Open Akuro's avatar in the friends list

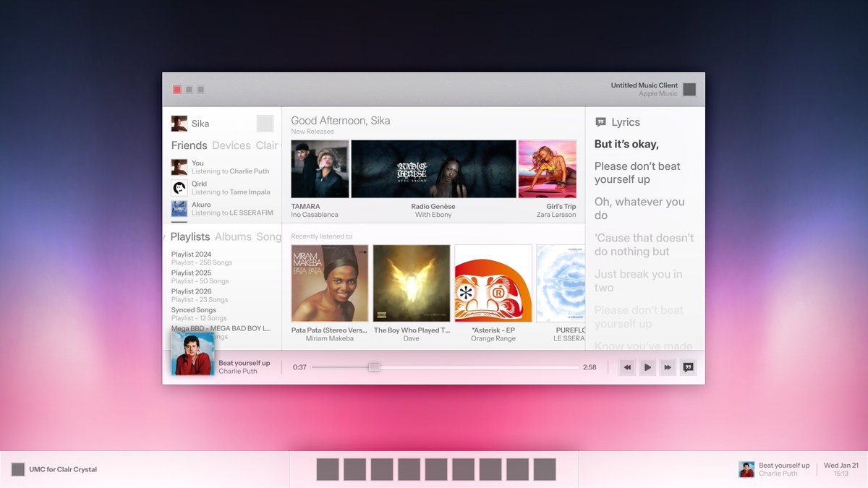pyautogui.click(x=179, y=209)
